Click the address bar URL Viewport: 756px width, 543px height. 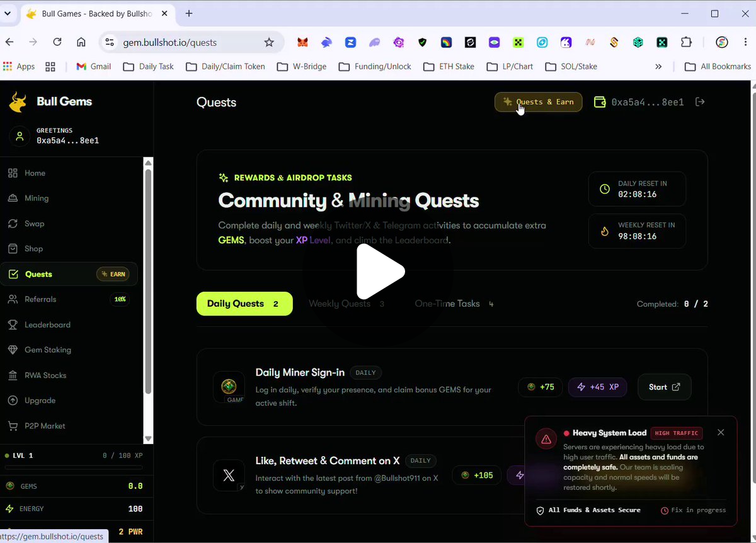[169, 43]
